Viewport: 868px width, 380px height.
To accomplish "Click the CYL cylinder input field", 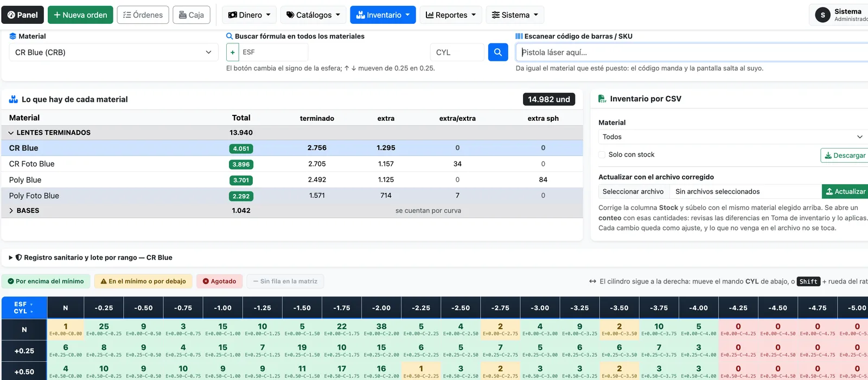I will (457, 52).
